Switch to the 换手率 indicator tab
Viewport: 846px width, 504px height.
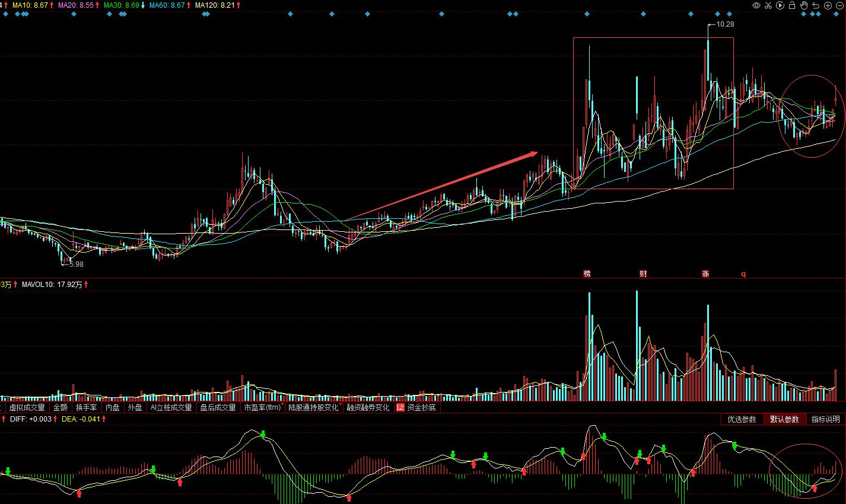[x=86, y=408]
